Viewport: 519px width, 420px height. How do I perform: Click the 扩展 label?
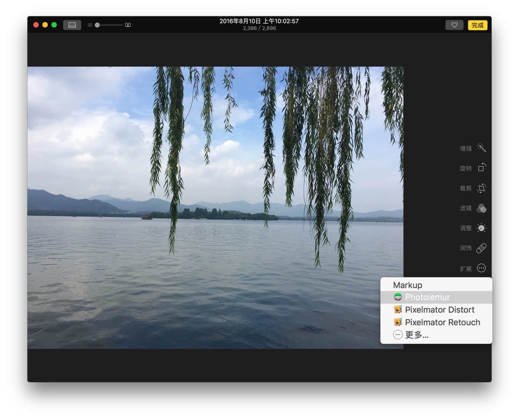click(x=466, y=269)
